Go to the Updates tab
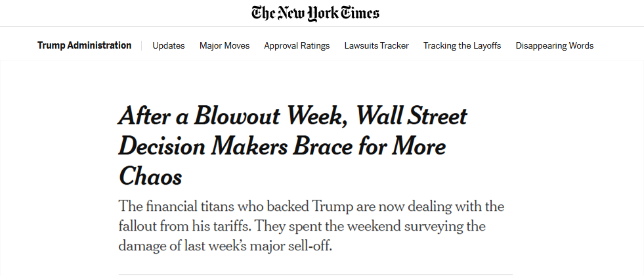 coord(169,45)
